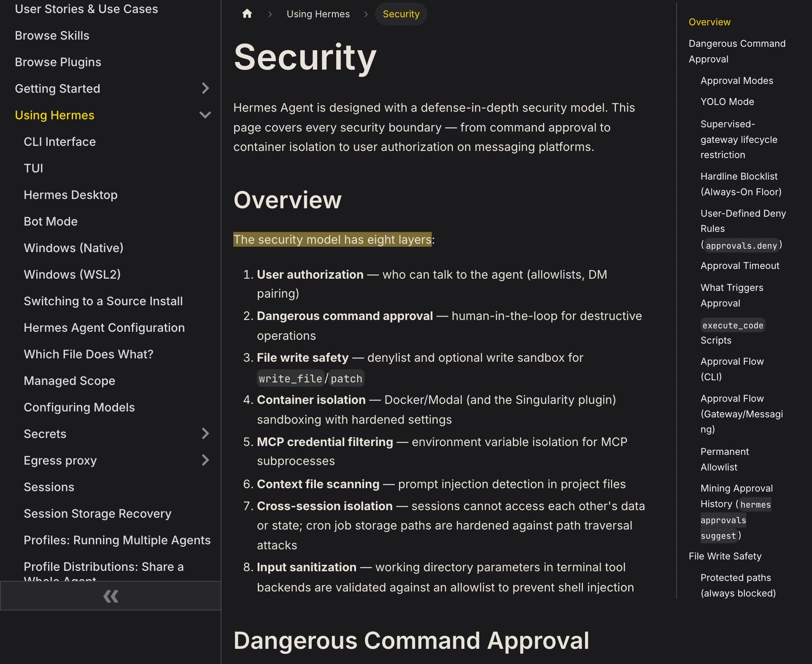
Task: Open the Managed Scope page
Action: click(x=69, y=381)
